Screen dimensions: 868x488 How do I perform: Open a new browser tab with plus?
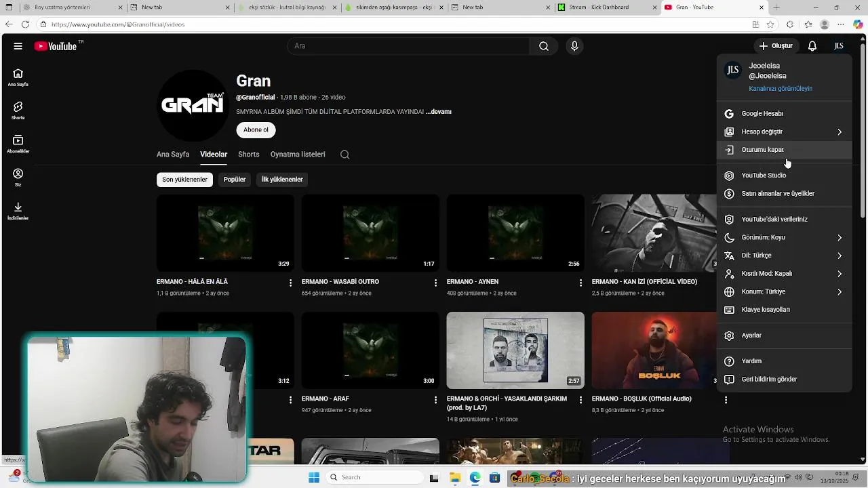776,7
